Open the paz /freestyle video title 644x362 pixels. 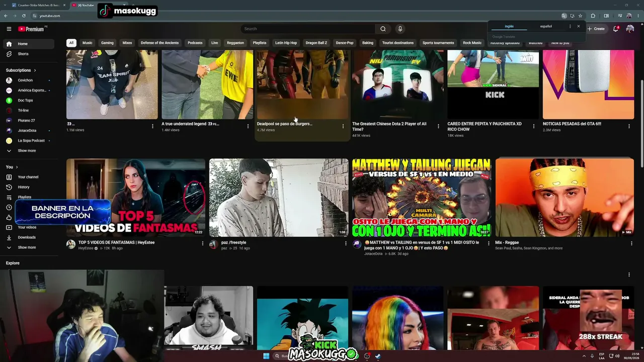coord(233,242)
